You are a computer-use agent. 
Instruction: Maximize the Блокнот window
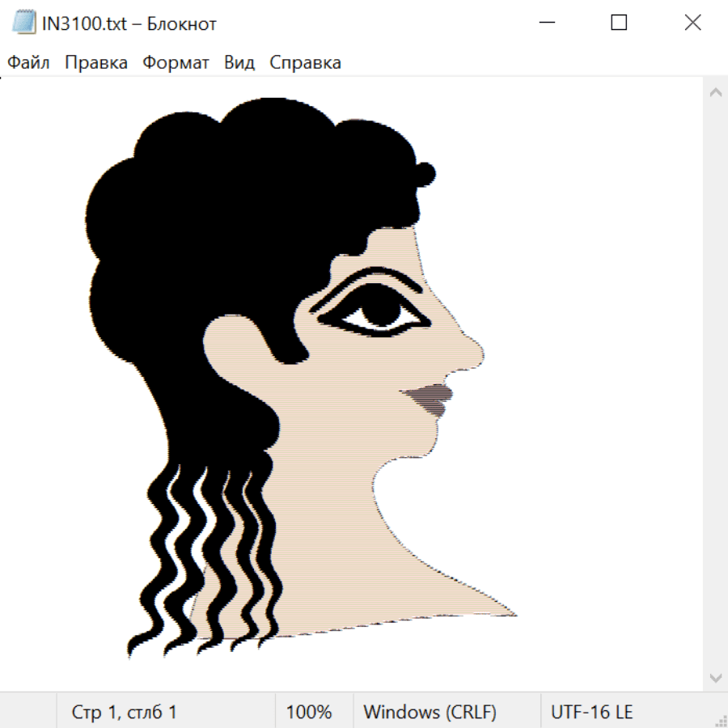pos(619,23)
